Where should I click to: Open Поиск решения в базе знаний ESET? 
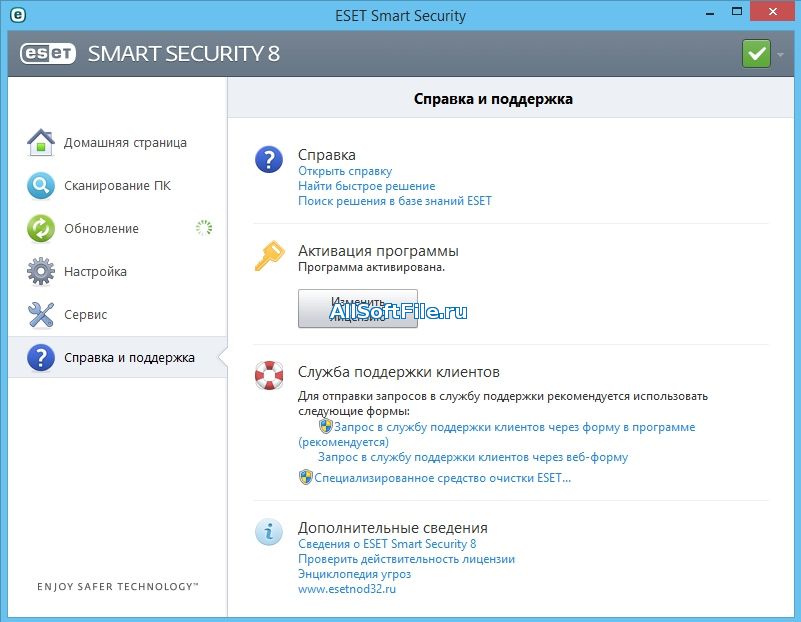tap(394, 201)
